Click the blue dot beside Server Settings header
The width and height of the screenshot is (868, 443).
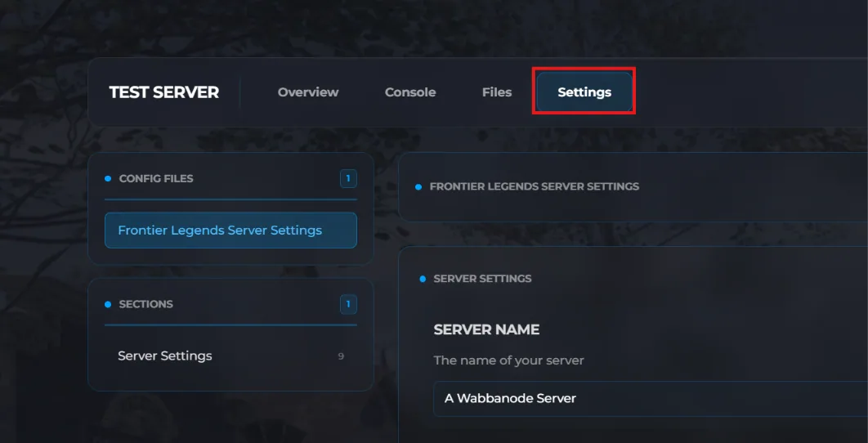[x=423, y=279]
